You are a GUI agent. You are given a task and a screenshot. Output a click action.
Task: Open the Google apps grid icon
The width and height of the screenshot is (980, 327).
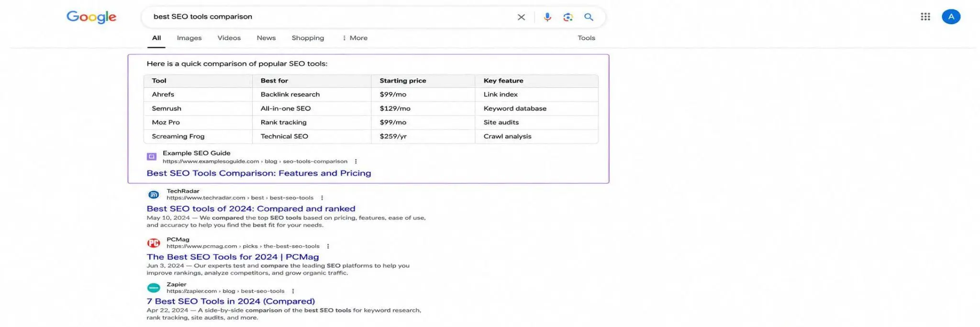click(x=925, y=17)
